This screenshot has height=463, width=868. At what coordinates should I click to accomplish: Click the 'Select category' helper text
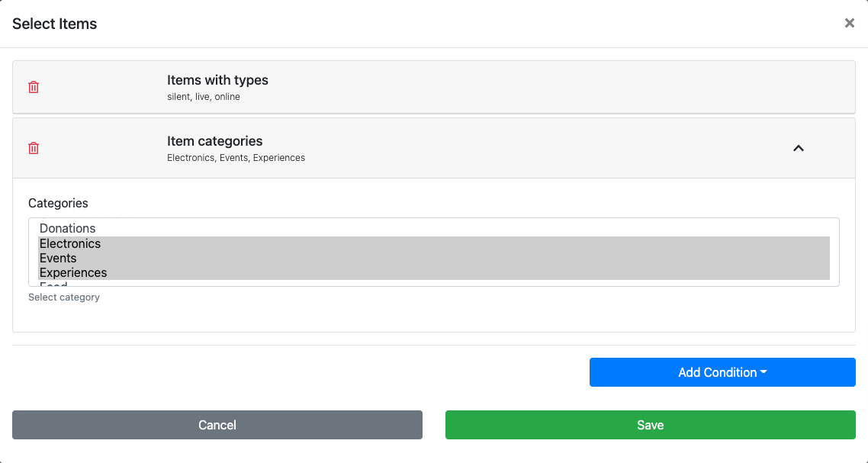tap(64, 297)
